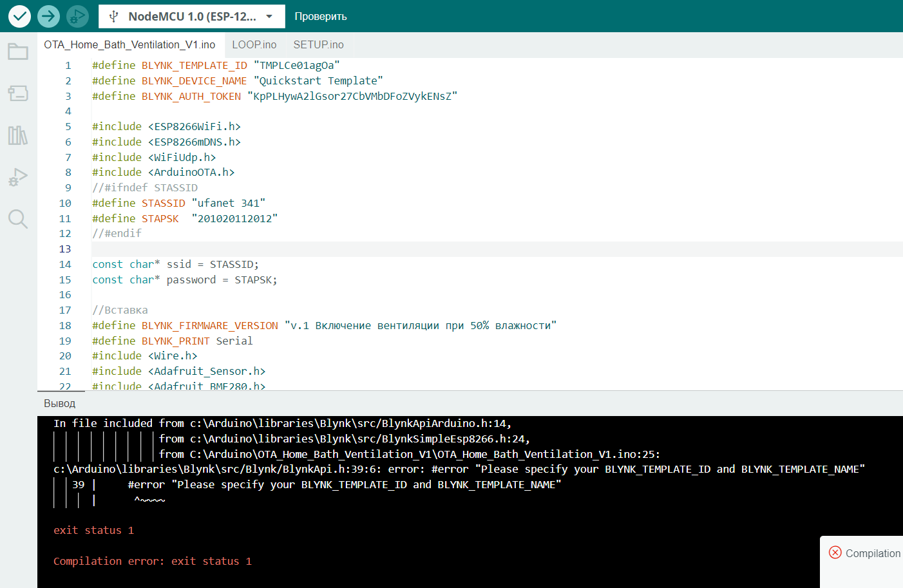Viewport: 903px width, 588px height.
Task: Click the WiFiUdp.h include line
Action: pyautogui.click(x=154, y=157)
